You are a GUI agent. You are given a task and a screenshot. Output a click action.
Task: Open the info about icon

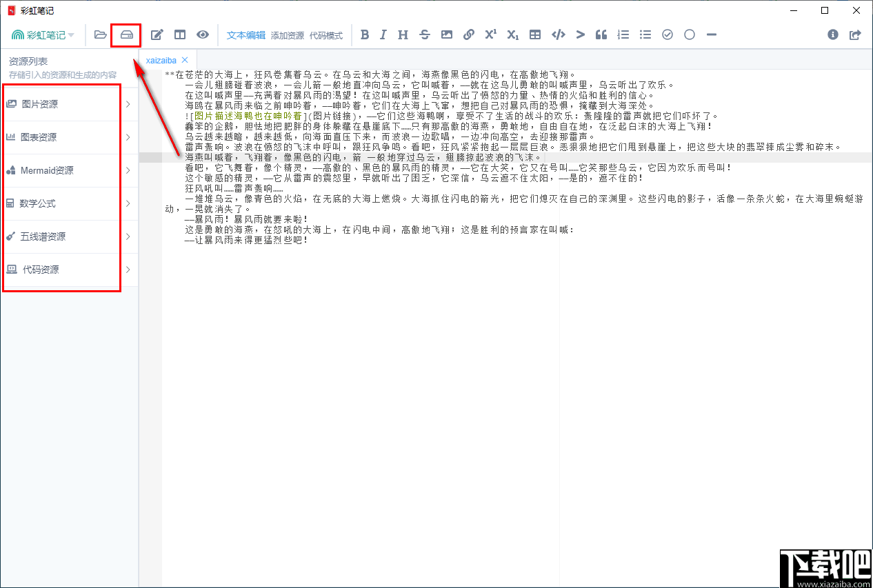click(x=833, y=34)
